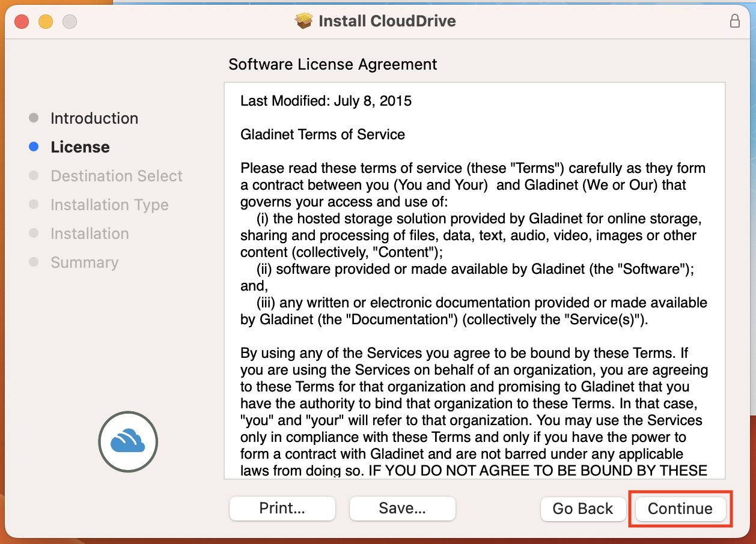Click the gray bullet next to Introduction
The width and height of the screenshot is (756, 544).
click(34, 118)
